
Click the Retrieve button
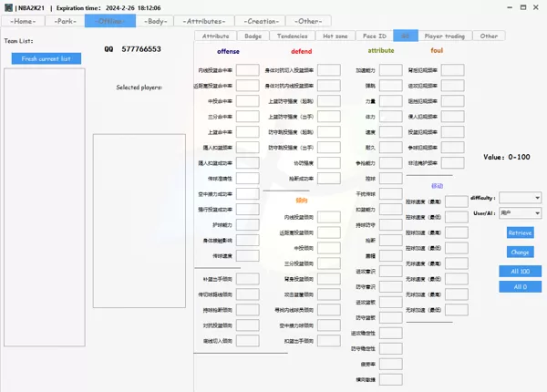[x=520, y=232]
